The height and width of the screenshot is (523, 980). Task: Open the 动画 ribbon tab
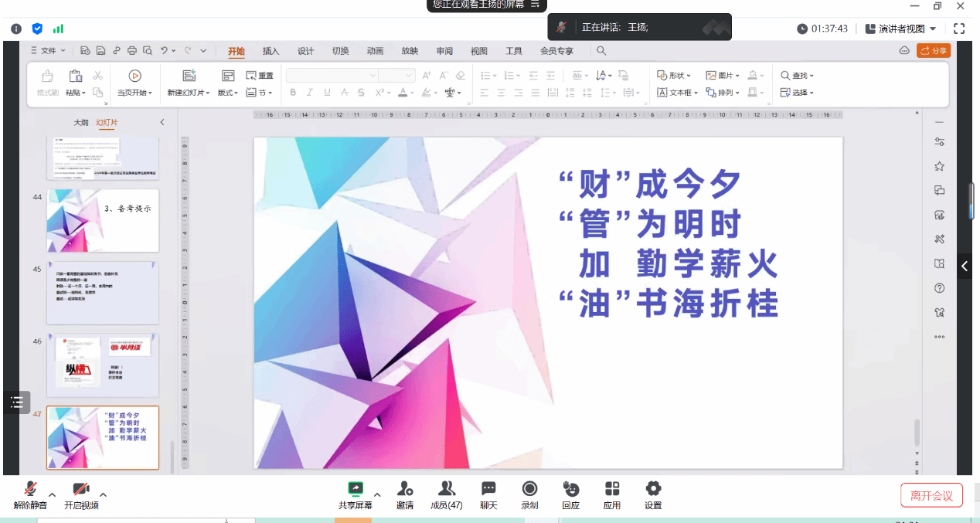[375, 51]
